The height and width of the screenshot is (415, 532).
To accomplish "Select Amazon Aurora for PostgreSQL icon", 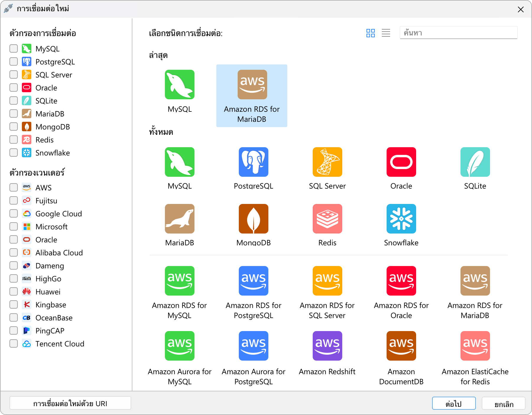I will [254, 346].
